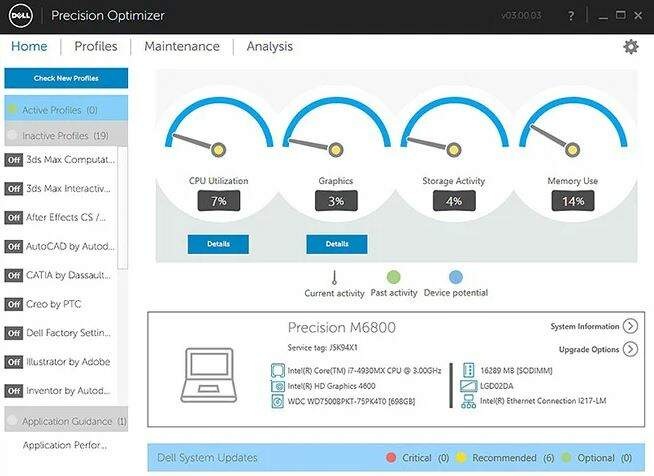Screen dimensions: 654x476
Task: Click the profiles list scrollbar
Action: [123, 207]
